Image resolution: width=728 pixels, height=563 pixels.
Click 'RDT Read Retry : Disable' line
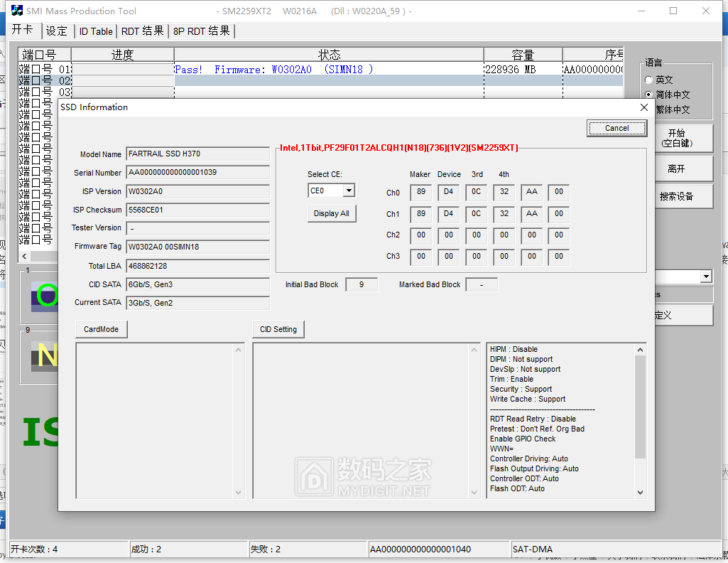point(533,419)
